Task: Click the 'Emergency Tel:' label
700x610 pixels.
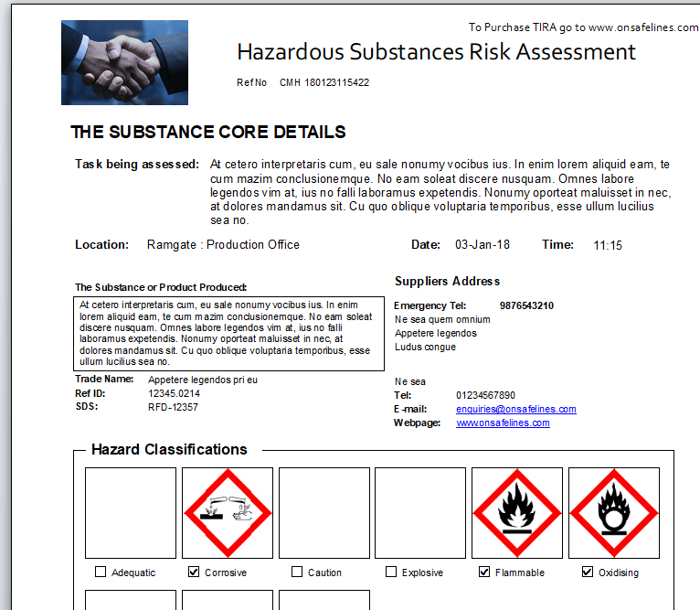Action: 430,305
